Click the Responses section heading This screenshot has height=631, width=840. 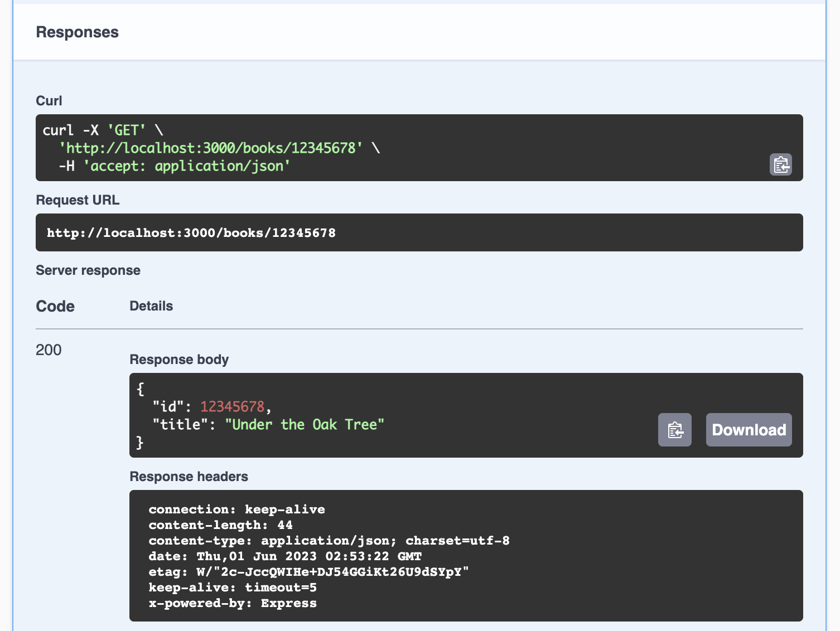(77, 32)
